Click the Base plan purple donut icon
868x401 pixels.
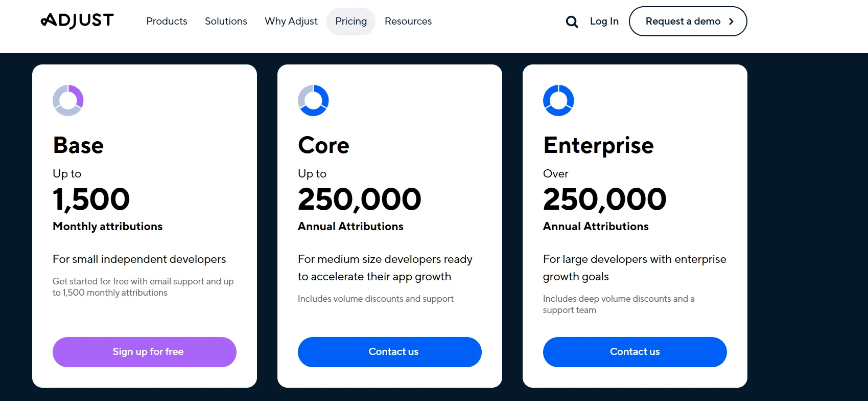pos(68,100)
